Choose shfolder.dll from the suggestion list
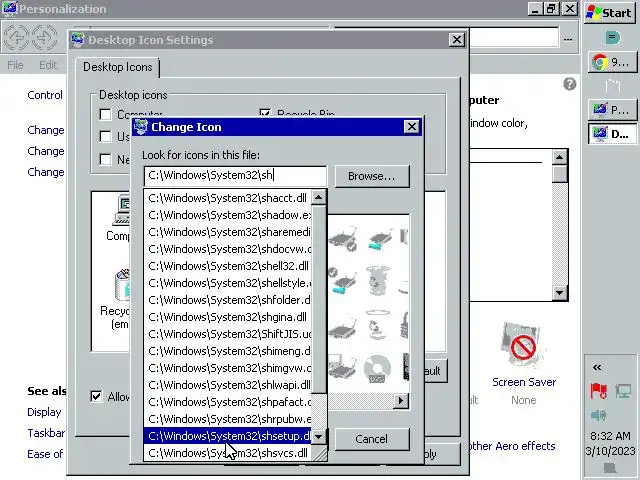640x480 pixels. (228, 300)
